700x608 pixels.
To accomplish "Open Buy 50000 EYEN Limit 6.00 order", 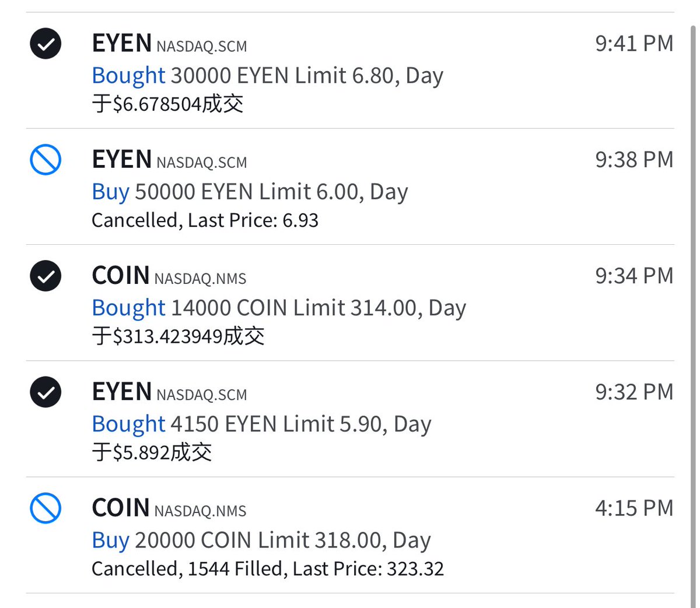I will pyautogui.click(x=250, y=192).
